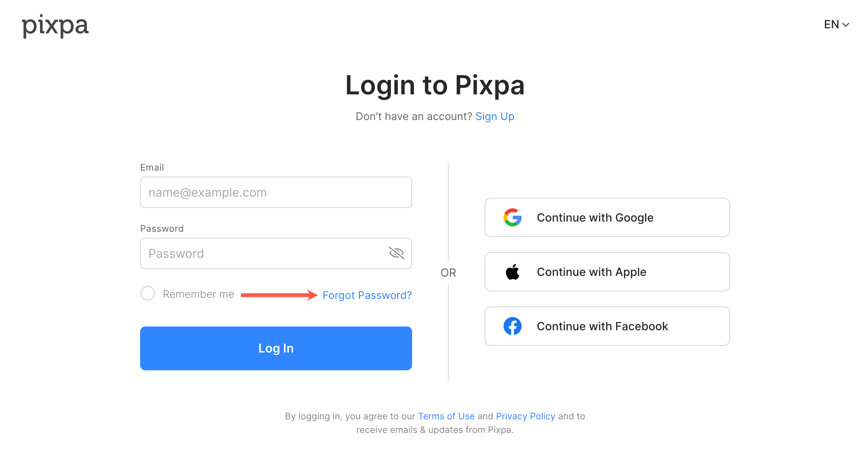
Task: Choose Continue with Apple
Action: click(607, 272)
